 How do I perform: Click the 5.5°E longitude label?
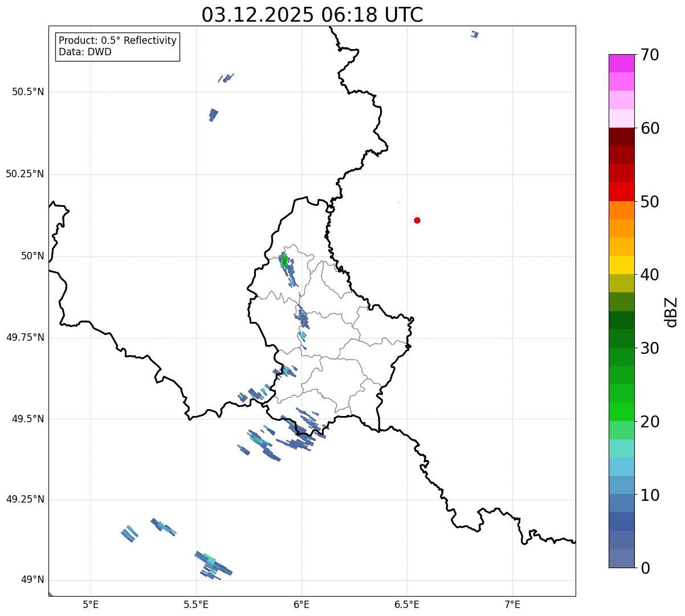pyautogui.click(x=196, y=605)
